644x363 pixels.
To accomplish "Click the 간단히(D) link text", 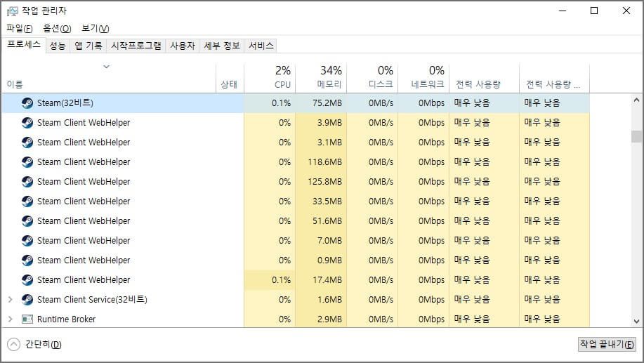I will pyautogui.click(x=44, y=344).
